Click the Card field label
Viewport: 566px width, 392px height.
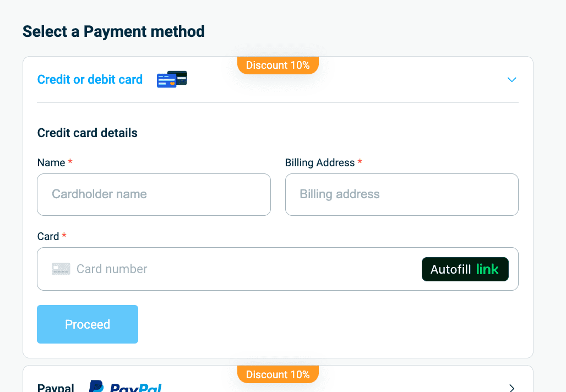tap(48, 236)
